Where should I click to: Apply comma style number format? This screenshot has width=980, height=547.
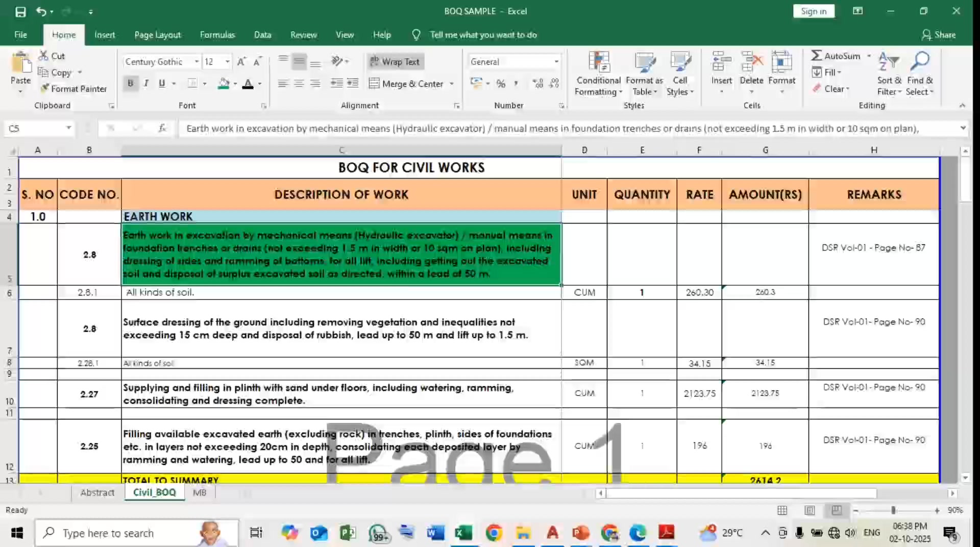[x=516, y=83]
